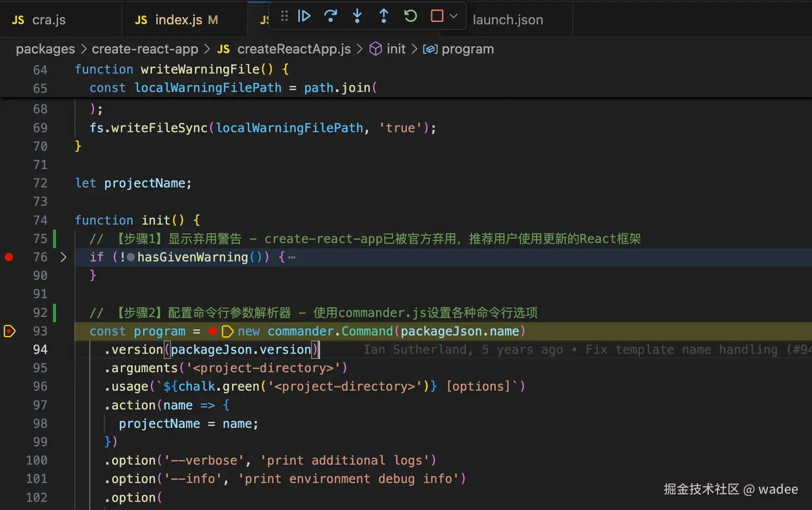
Task: Toggle the red inline breakpoint on line 93
Action: [213, 332]
